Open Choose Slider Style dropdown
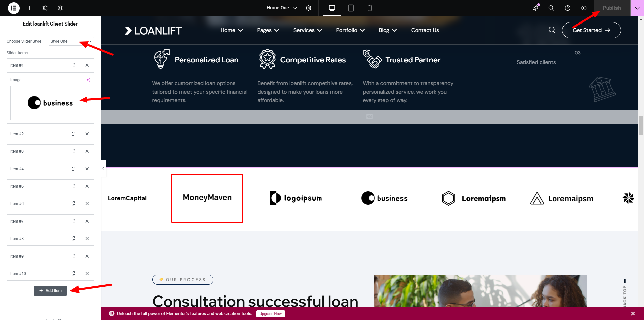This screenshot has width=644, height=320. coord(71,41)
